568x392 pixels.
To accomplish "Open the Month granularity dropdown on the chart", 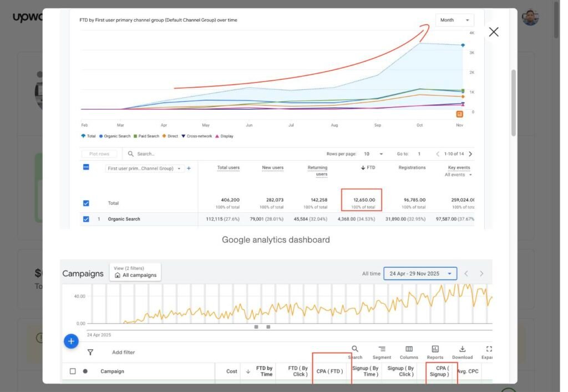I will click(x=454, y=19).
